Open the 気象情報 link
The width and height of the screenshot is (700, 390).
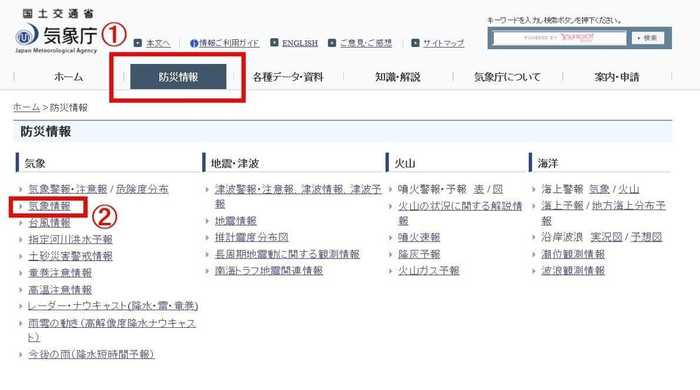(49, 206)
